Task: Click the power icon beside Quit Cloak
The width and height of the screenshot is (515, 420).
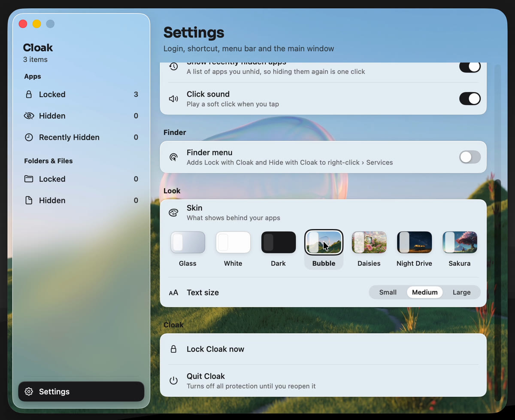Action: tap(173, 380)
